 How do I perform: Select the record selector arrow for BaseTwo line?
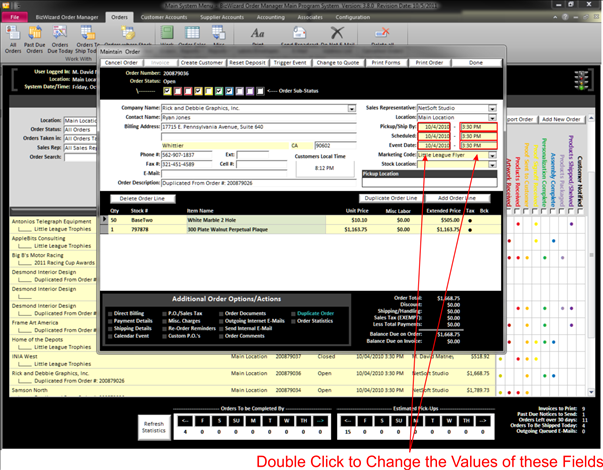click(x=104, y=219)
